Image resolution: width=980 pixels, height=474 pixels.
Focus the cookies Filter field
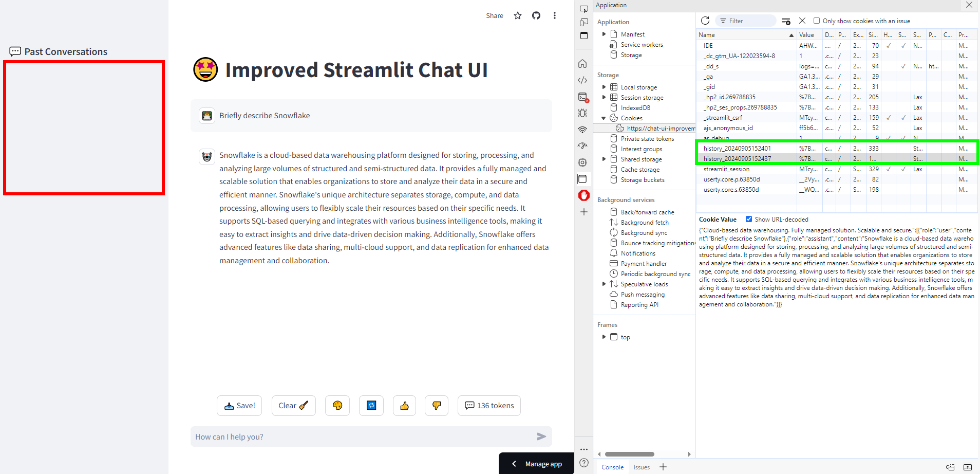[746, 21]
